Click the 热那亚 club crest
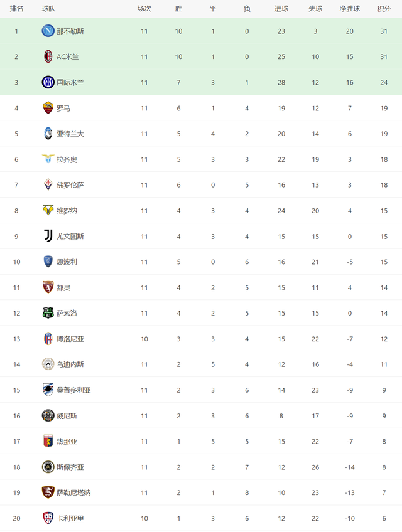 [48, 442]
